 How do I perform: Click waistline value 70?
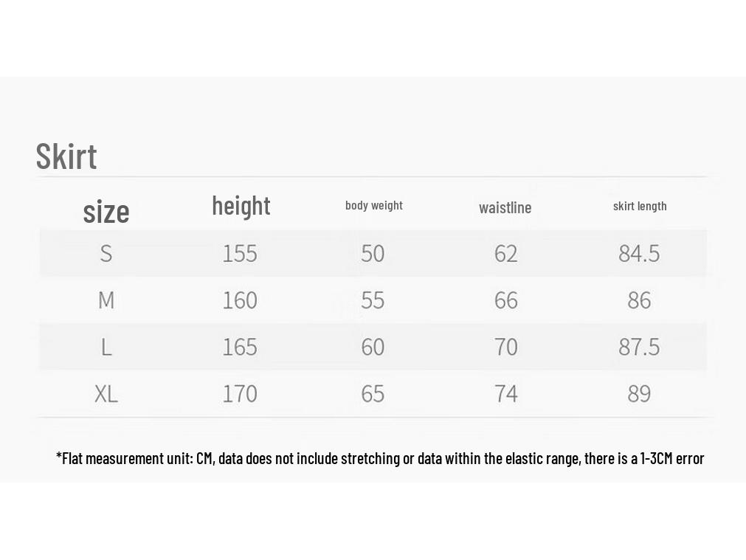(505, 347)
